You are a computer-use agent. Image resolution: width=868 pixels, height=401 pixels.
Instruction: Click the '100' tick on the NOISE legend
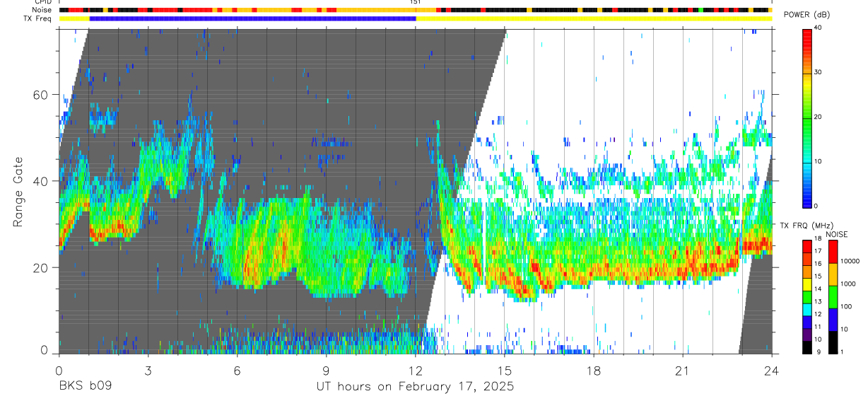(847, 308)
